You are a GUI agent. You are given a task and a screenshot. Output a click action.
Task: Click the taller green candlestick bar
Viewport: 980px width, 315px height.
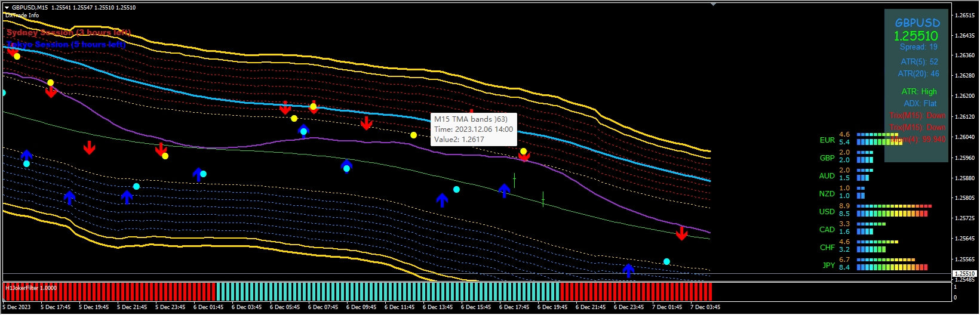[x=514, y=180]
